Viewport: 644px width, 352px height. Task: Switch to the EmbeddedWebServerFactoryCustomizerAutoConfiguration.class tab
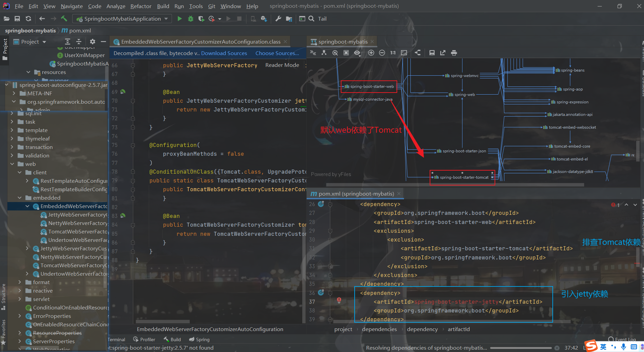tap(201, 42)
